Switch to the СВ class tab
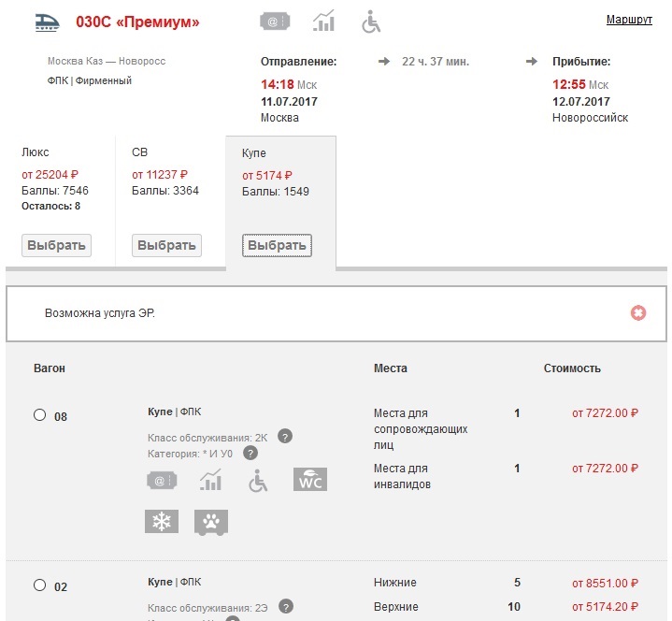 (167, 245)
